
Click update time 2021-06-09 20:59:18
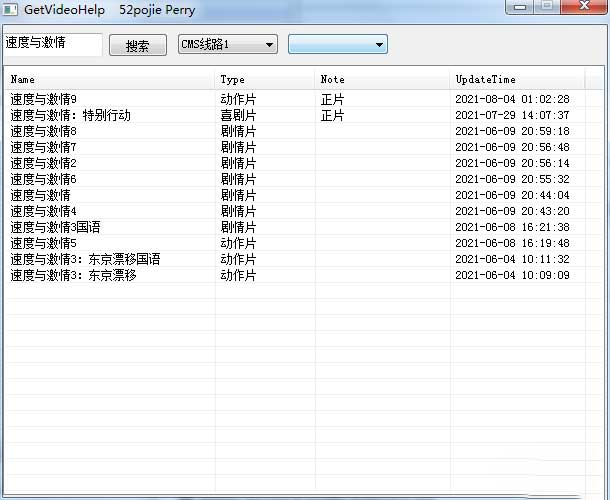512,131
